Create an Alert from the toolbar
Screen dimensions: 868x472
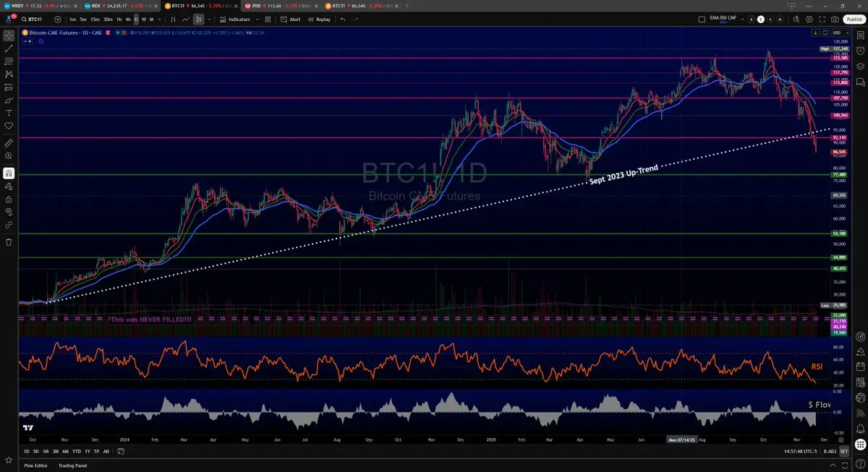[x=291, y=20]
